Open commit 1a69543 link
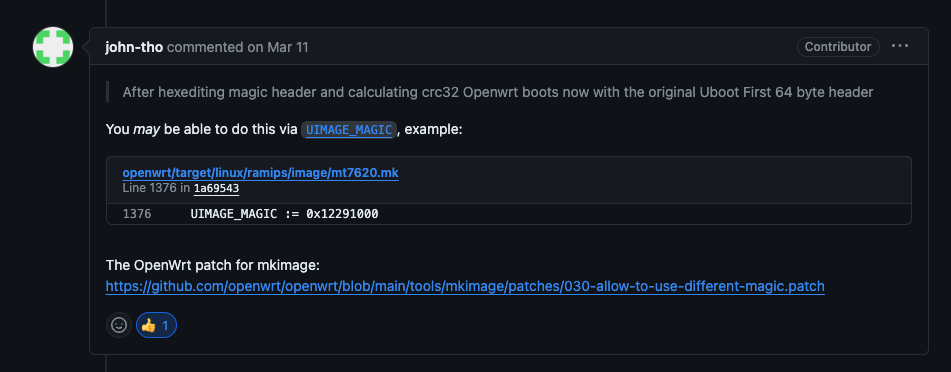The width and height of the screenshot is (951, 372). click(x=216, y=189)
